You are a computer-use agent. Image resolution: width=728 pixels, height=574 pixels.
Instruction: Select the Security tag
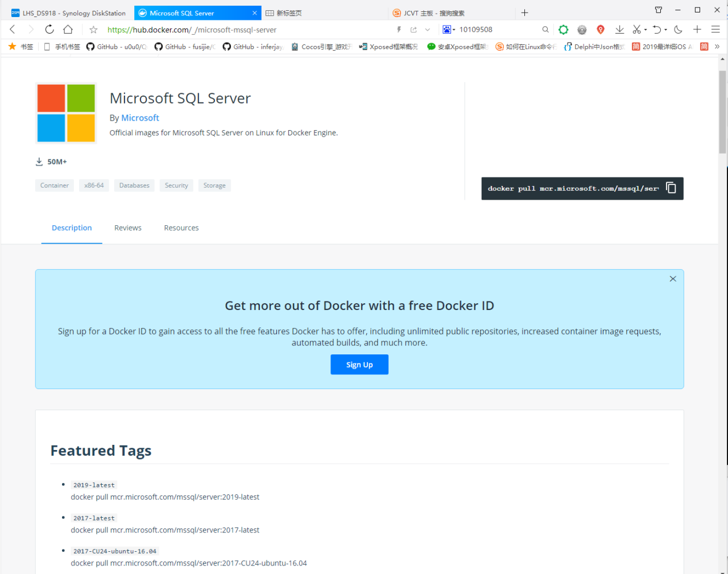coord(176,185)
